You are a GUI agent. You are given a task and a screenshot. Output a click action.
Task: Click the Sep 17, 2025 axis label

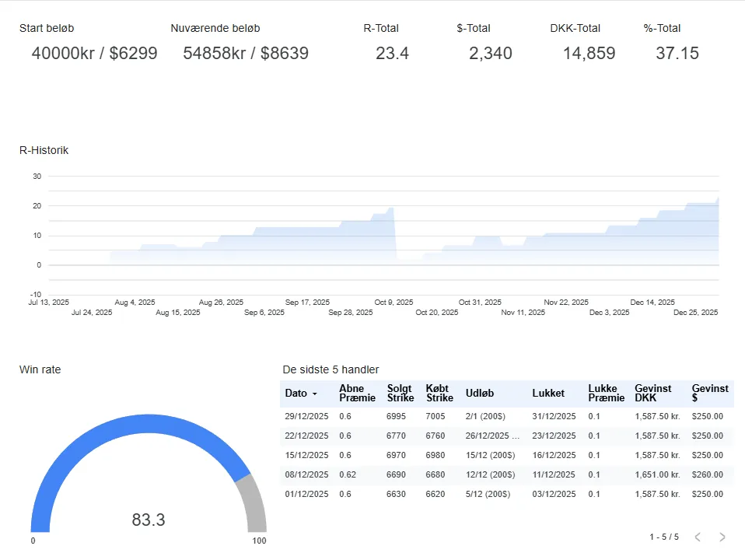307,303
